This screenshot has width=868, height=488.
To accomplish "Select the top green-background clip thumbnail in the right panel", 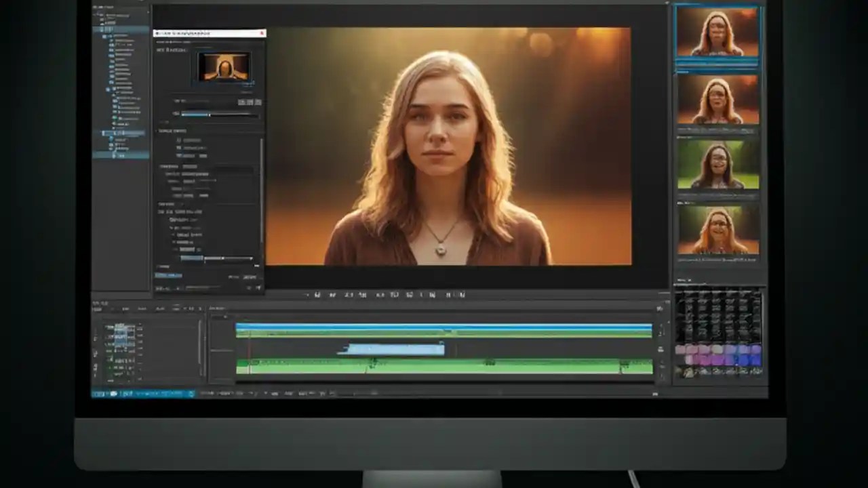I will point(717,166).
